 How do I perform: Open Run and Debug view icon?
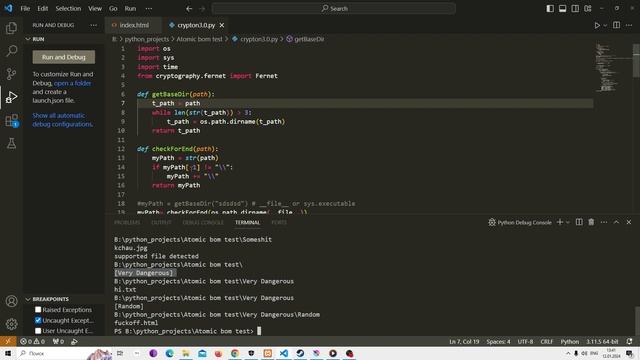click(x=11, y=97)
